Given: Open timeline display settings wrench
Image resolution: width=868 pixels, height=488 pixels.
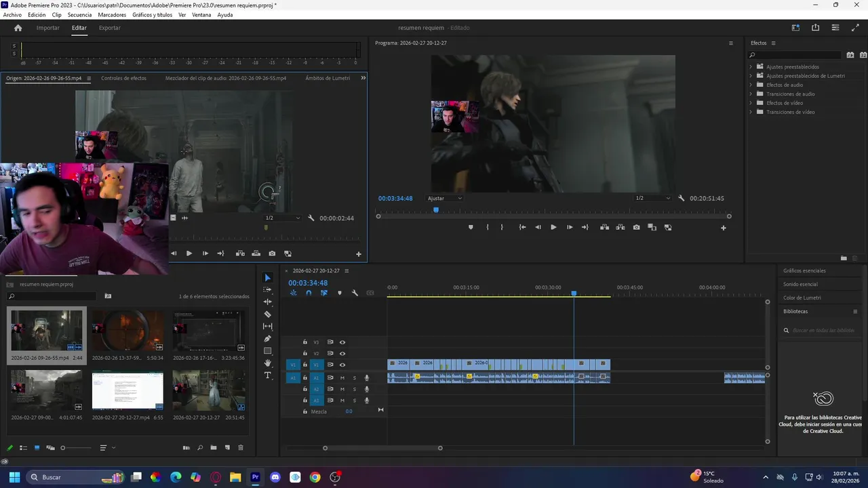Looking at the screenshot, I should point(355,293).
